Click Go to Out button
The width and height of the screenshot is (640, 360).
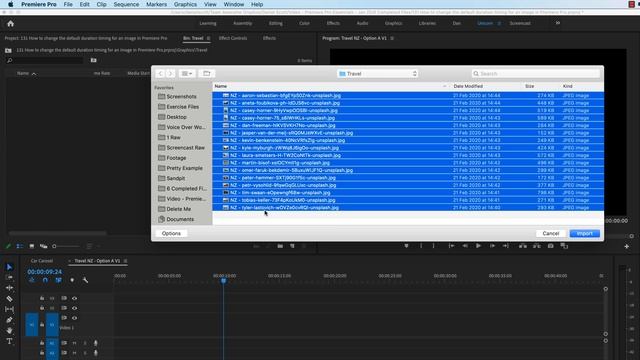(x=506, y=246)
